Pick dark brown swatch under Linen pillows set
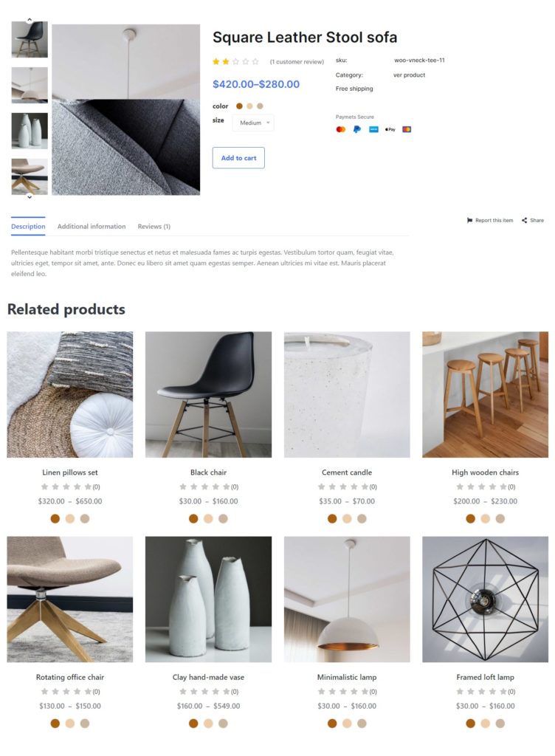Viewport: 555px width, 756px height. (x=55, y=519)
